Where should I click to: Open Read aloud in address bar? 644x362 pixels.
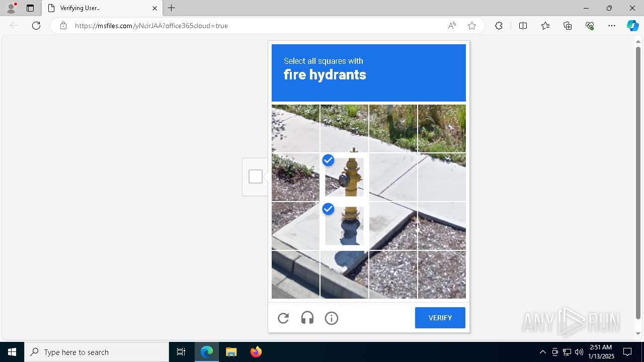(x=452, y=26)
